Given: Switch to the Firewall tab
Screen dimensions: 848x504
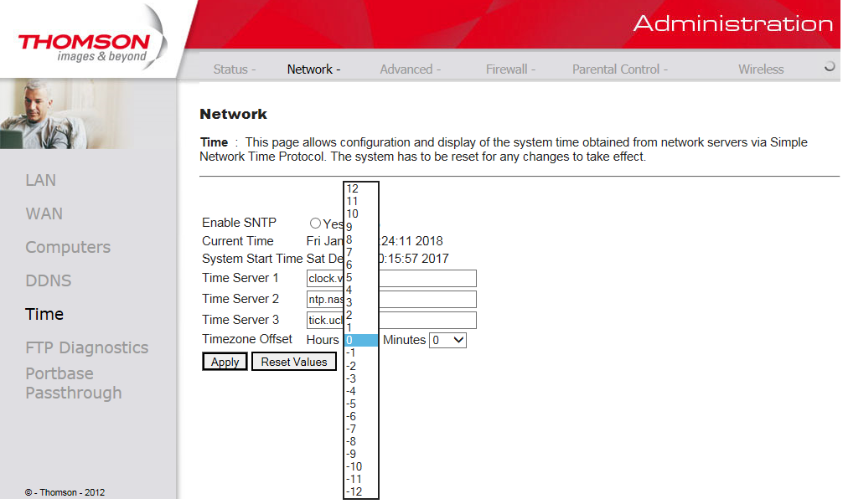Looking at the screenshot, I should (510, 69).
